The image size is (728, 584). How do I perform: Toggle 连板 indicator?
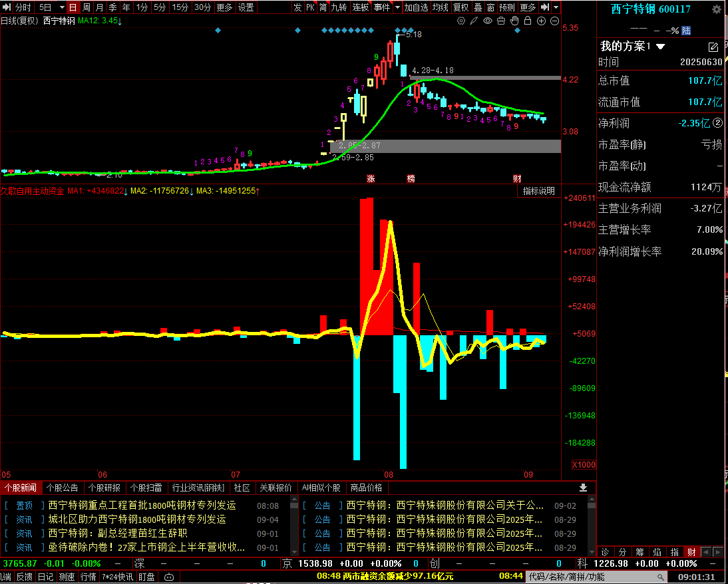tap(360, 7)
